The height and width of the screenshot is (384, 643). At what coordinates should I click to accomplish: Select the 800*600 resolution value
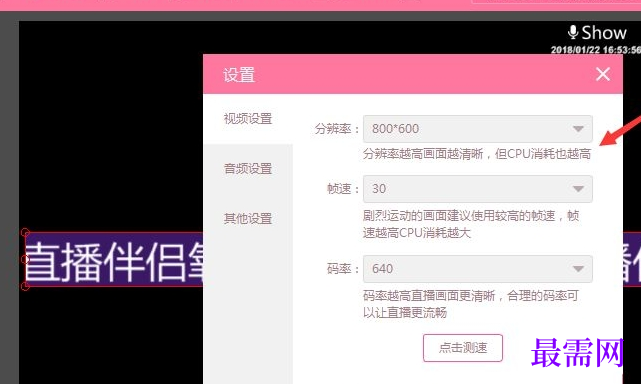point(395,129)
